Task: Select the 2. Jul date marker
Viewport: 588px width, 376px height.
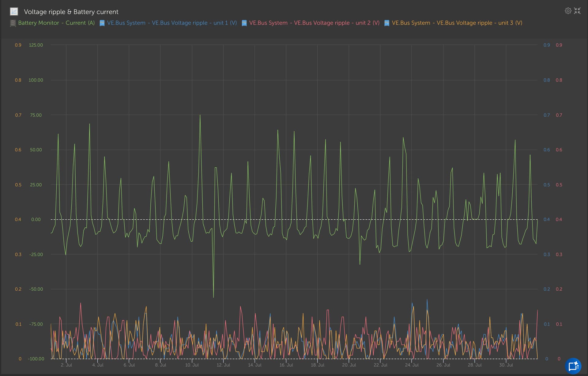Action: point(66,365)
